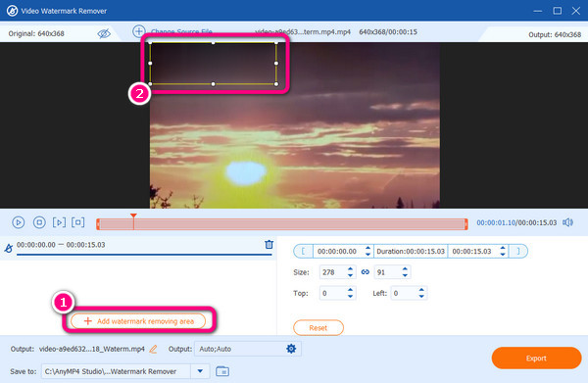588x383 pixels.
Task: Decrease the end time with down arrow
Action: click(x=503, y=255)
